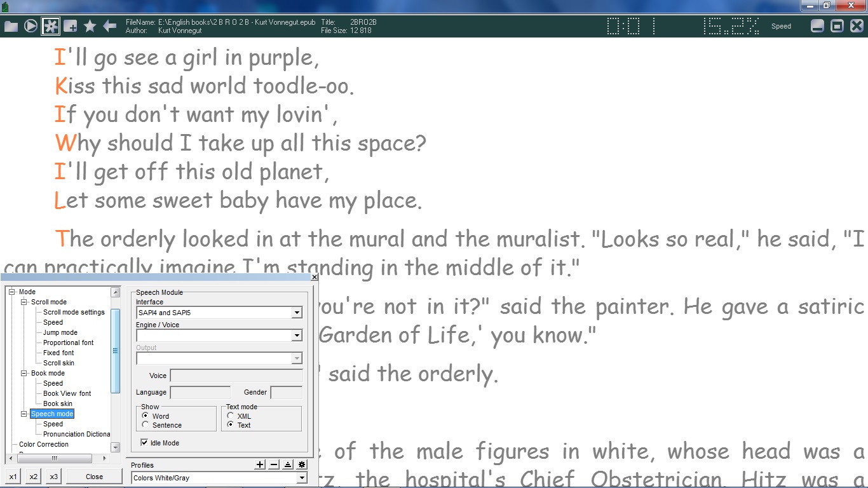Open favorites with the star icon
868x488 pixels.
point(90,26)
